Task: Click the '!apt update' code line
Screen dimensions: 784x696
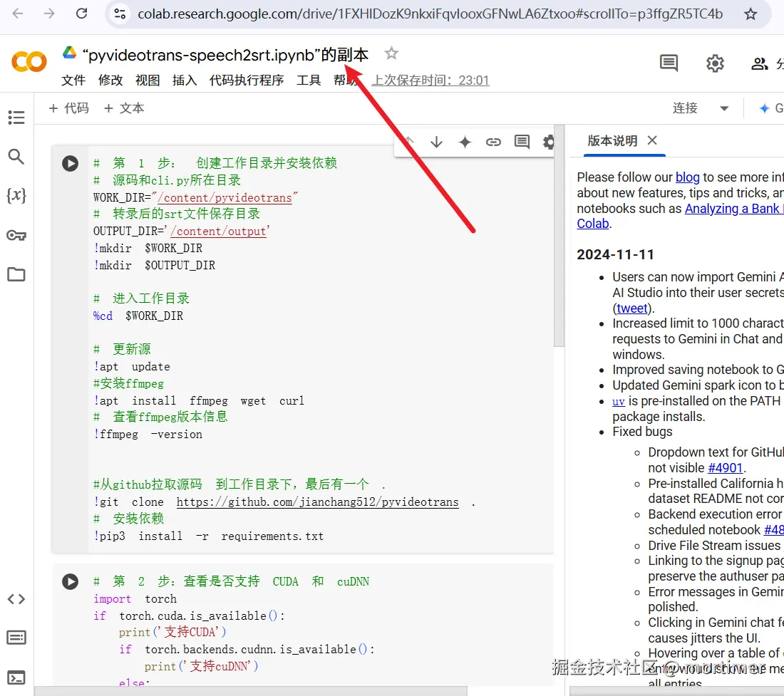Action: (132, 367)
